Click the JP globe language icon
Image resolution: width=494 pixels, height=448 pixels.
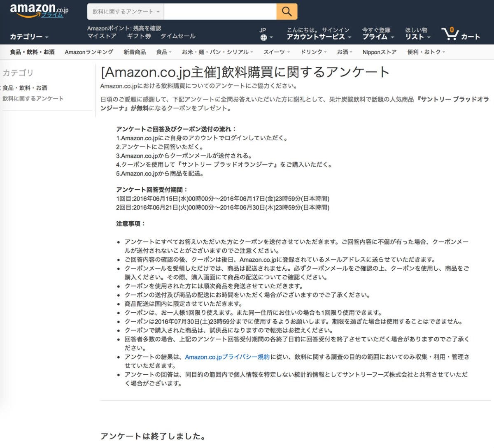pos(266,34)
